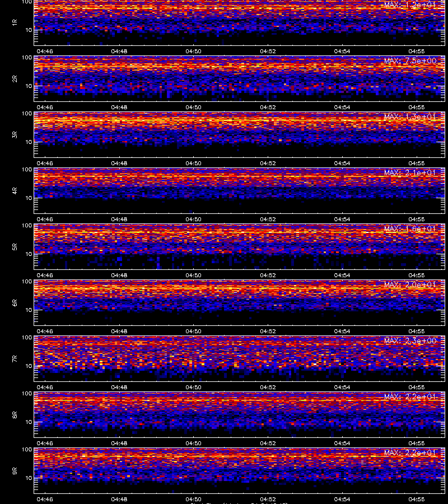Click the 10 y-axis value of 8R panel

pos(29,422)
